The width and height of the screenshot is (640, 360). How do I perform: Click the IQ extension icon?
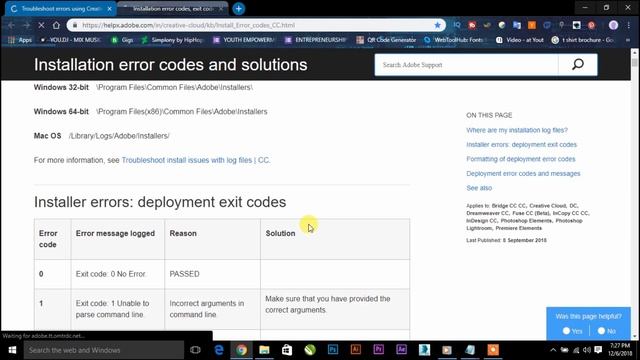click(x=457, y=25)
